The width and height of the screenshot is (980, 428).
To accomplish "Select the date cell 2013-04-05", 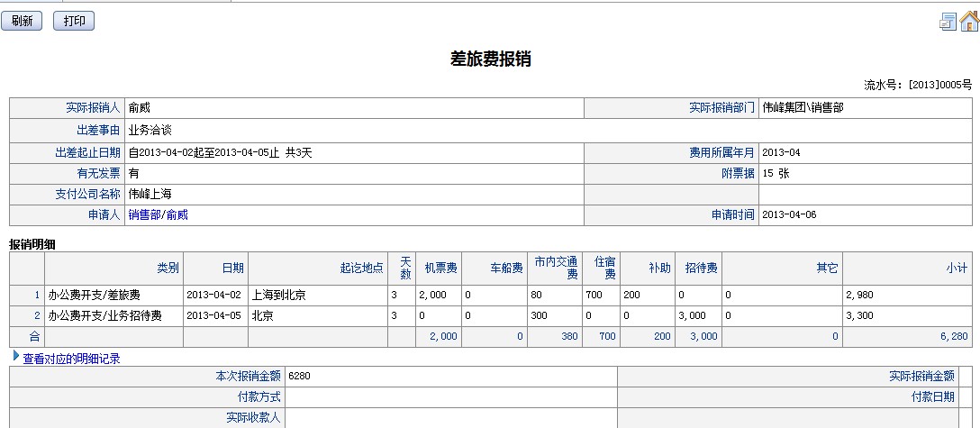I will [x=213, y=316].
